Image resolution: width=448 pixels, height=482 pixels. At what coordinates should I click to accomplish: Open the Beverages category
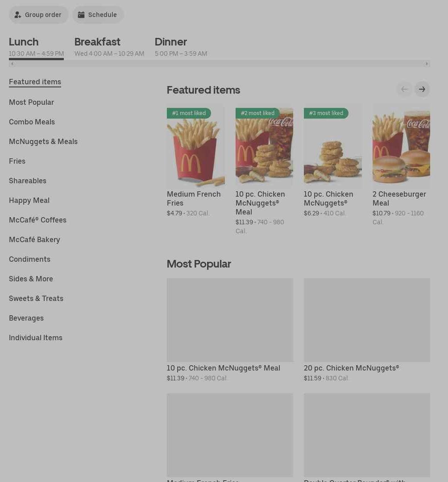[26, 318]
